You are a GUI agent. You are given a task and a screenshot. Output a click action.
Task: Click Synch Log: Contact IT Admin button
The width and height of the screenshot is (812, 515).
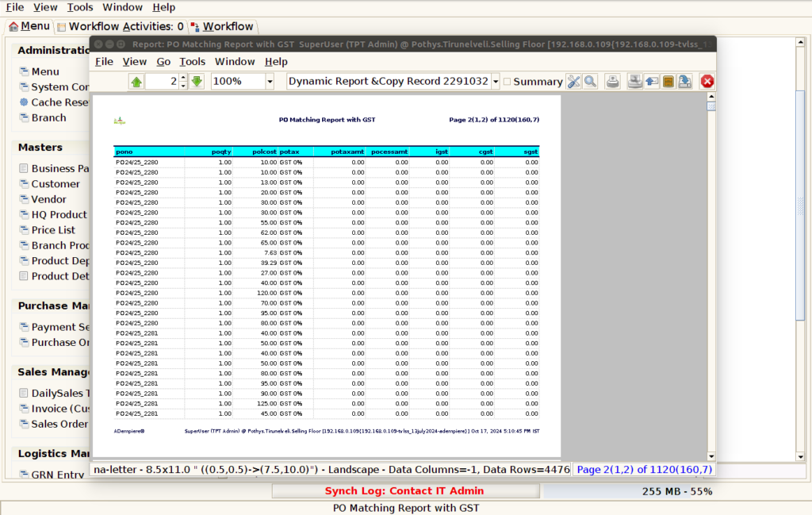click(x=405, y=490)
